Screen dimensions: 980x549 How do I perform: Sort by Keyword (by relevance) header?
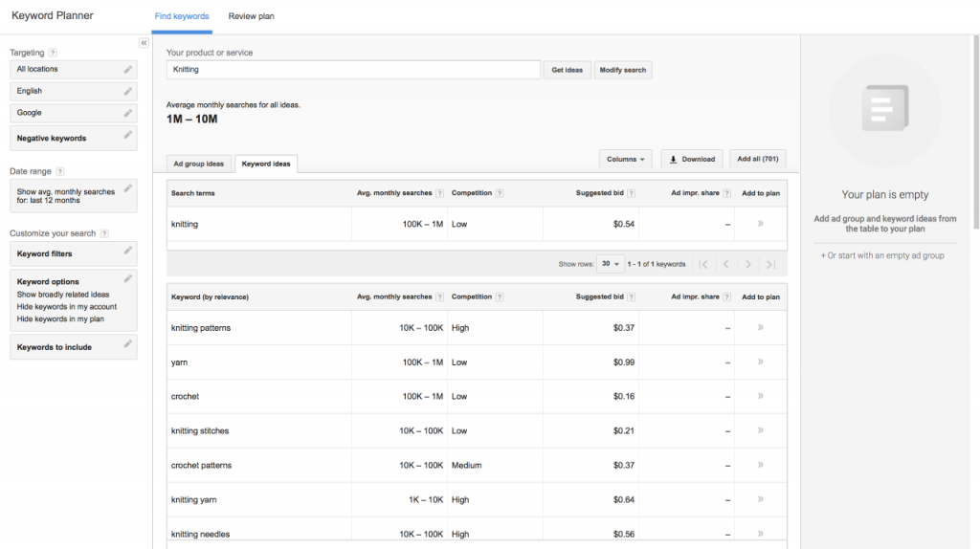pyautogui.click(x=210, y=297)
